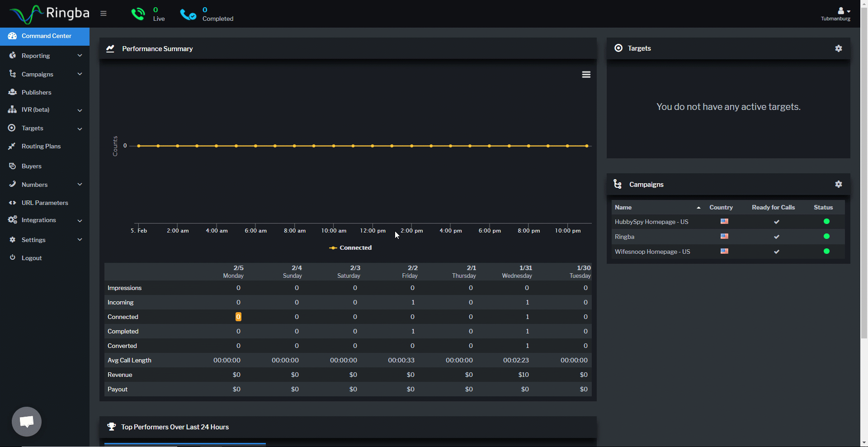Open Targets panel settings gear

click(839, 48)
